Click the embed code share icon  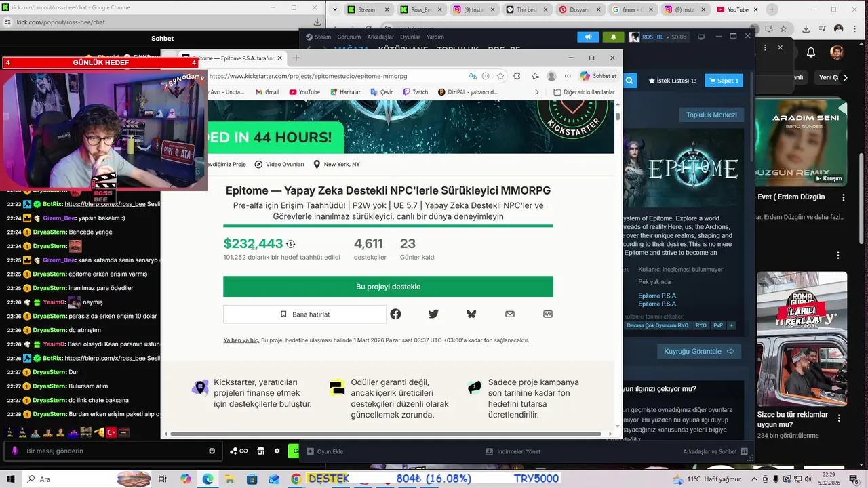548,314
